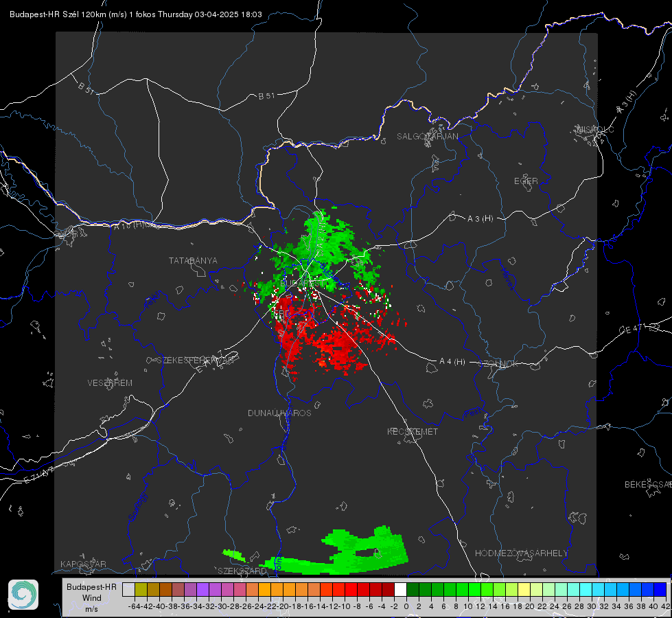Click the swirl weather service logo
Image resolution: width=672 pixels, height=618 pixels.
coord(23,595)
